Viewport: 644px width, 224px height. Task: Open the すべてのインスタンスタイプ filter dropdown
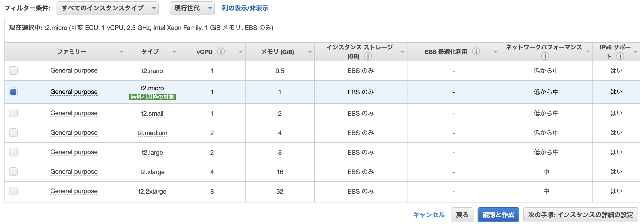coord(107,8)
